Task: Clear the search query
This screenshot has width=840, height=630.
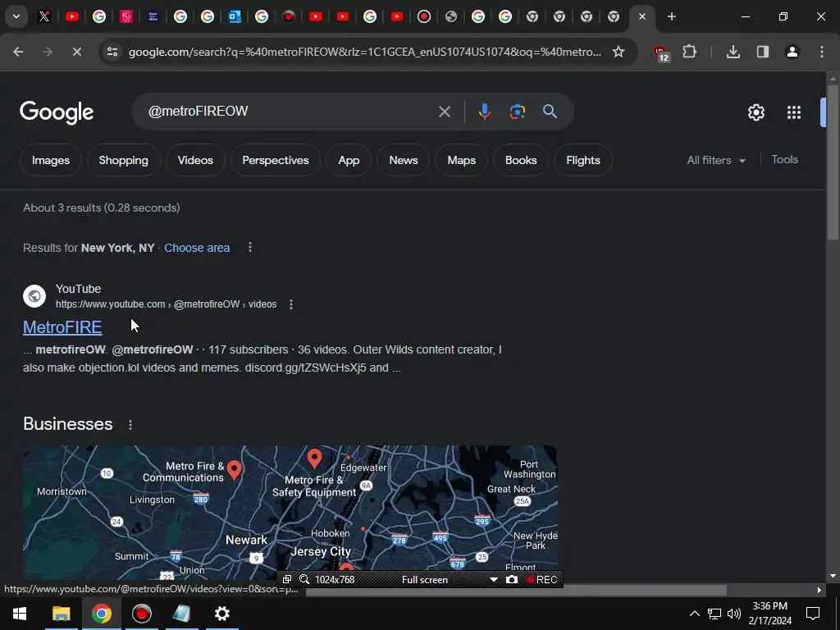Action: (x=444, y=112)
